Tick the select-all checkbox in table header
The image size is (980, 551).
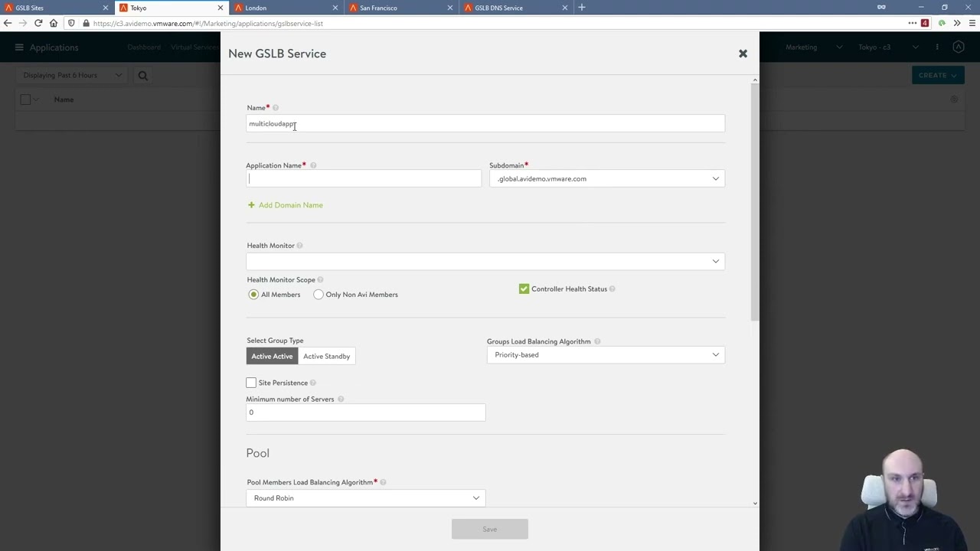point(25,99)
